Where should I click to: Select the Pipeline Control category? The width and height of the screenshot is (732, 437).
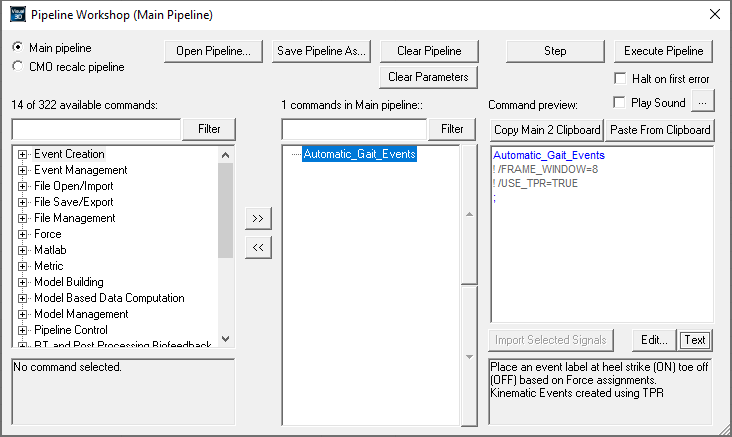pos(70,330)
